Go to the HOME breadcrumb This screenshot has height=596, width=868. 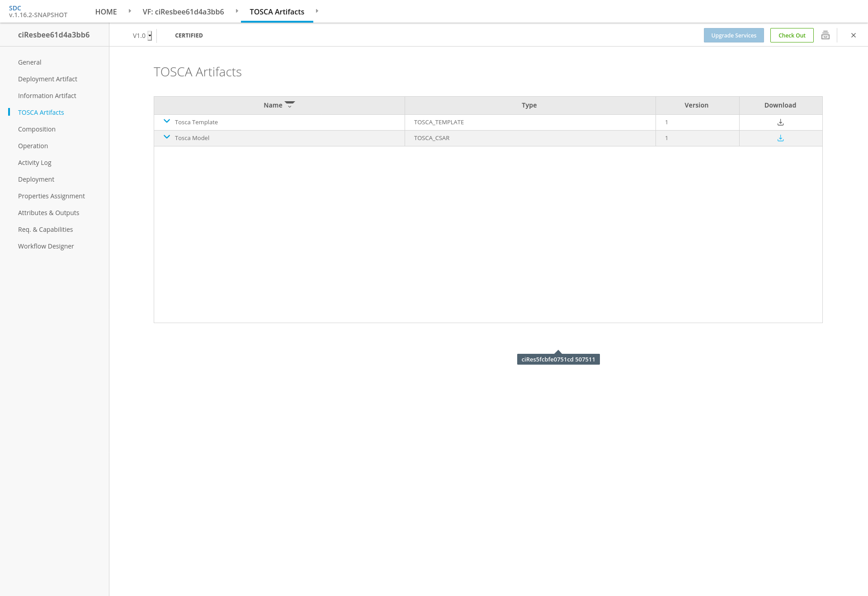pyautogui.click(x=106, y=12)
